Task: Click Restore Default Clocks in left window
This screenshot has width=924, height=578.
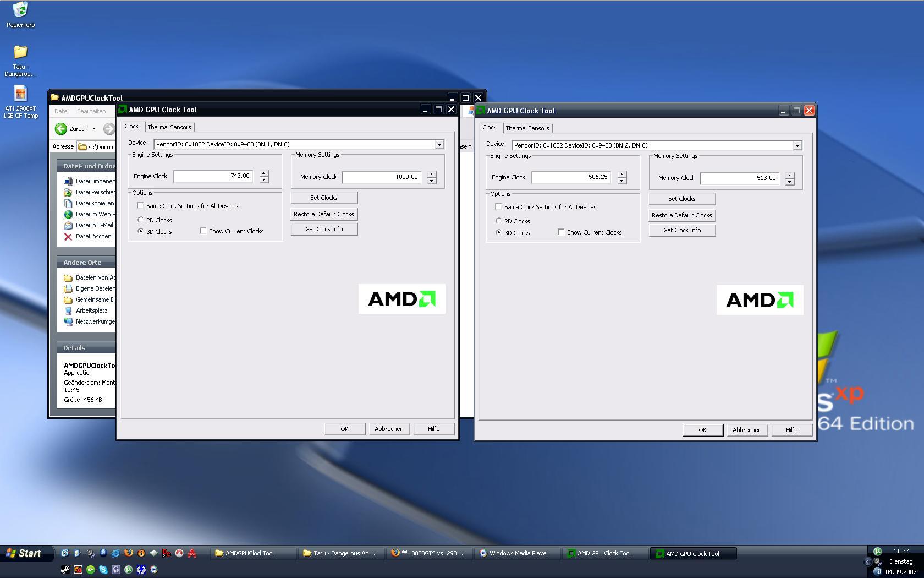Action: pos(324,214)
